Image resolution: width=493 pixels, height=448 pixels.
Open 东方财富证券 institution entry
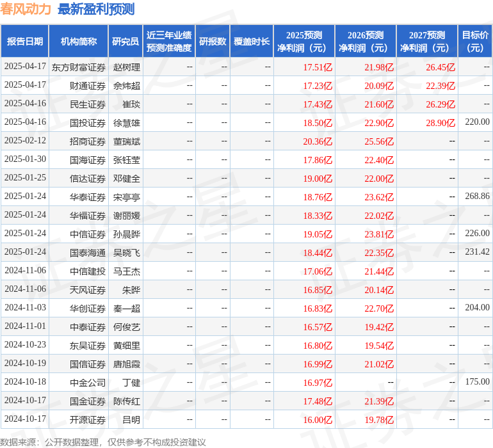pos(79,67)
